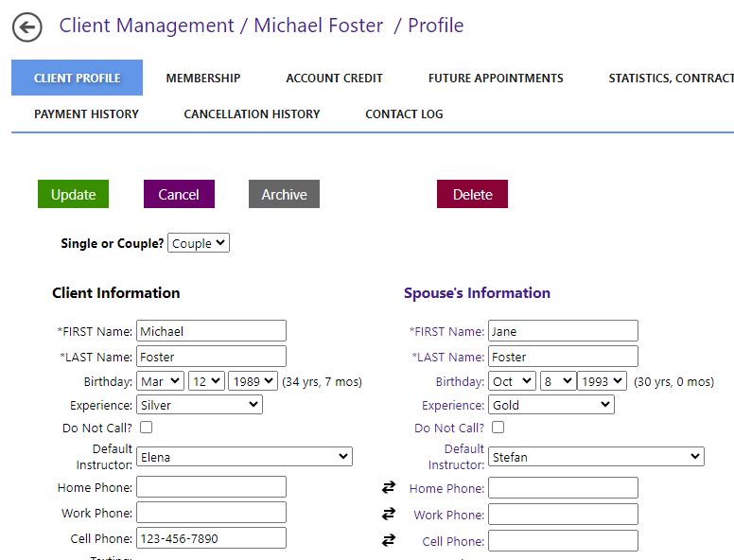Open the spouse's Default Instructor dropdown showing Stefan
The height and width of the screenshot is (560, 734).
pos(596,457)
